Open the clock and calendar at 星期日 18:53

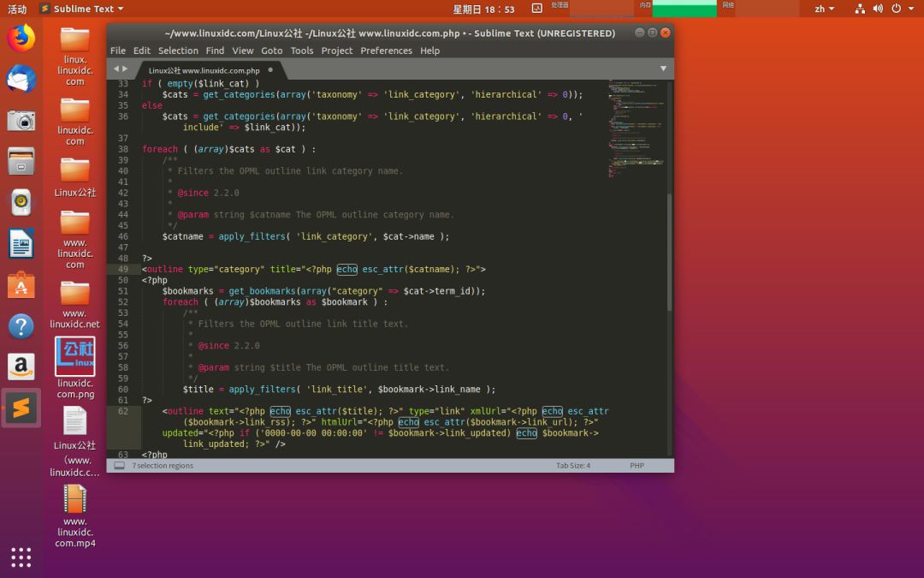(x=483, y=9)
